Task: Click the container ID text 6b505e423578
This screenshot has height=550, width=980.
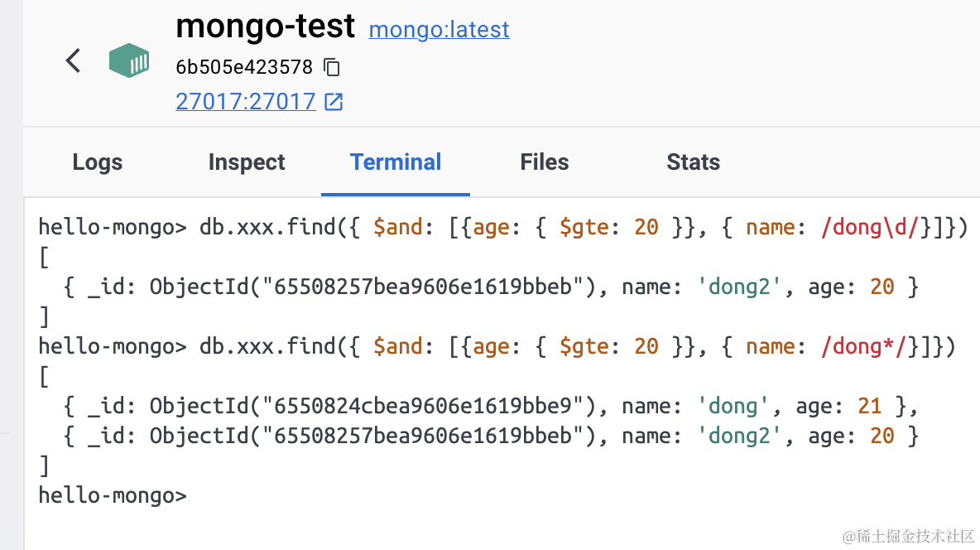Action: (x=244, y=67)
